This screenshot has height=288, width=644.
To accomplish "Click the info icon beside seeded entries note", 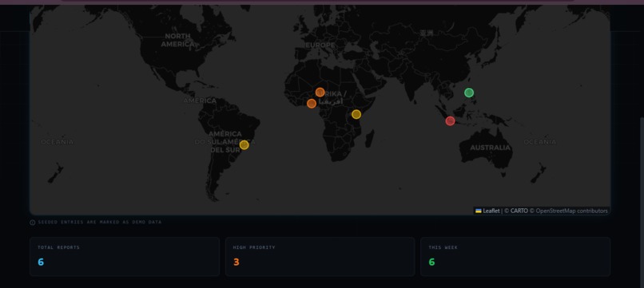I will point(33,223).
